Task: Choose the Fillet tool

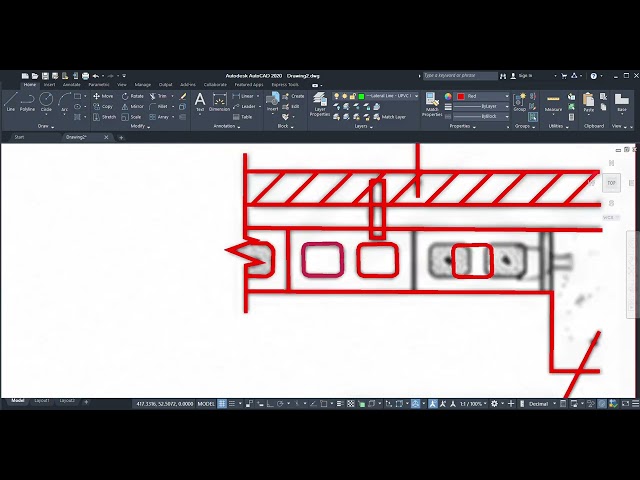Action: (x=158, y=107)
